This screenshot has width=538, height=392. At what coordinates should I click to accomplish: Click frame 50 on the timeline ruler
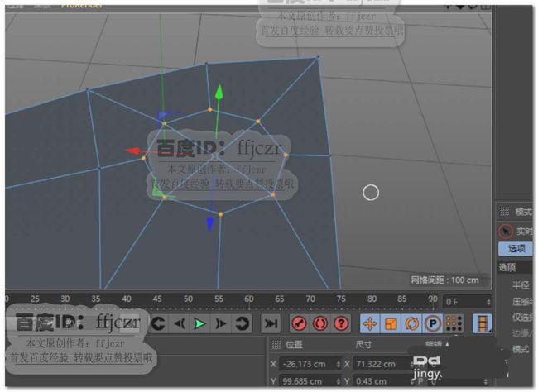coord(188,299)
